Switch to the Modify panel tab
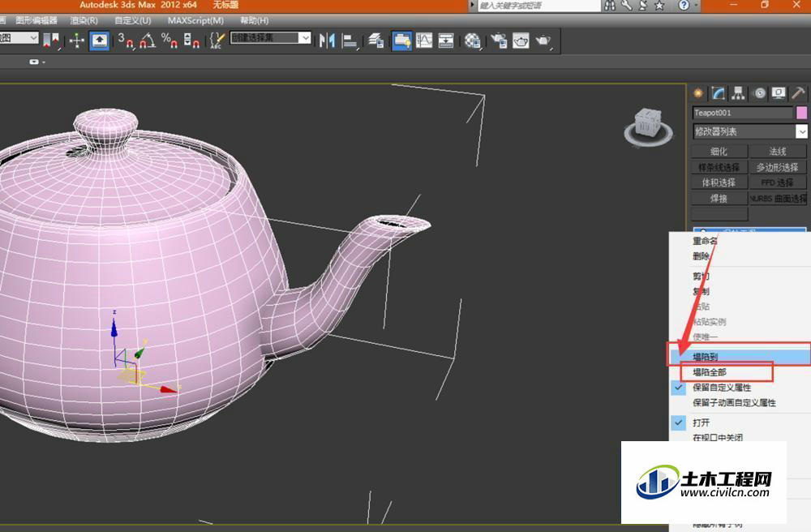 pos(718,93)
